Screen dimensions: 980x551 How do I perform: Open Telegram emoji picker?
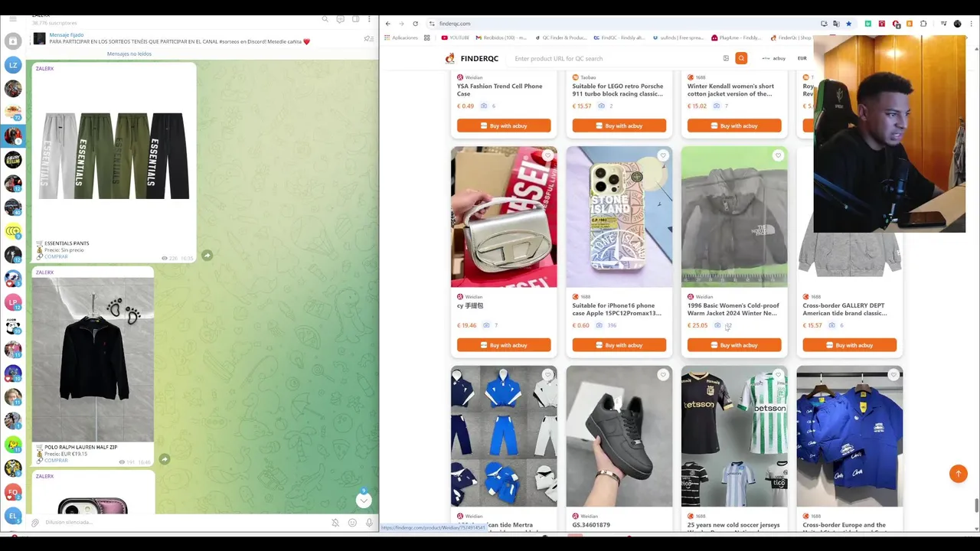coord(352,523)
